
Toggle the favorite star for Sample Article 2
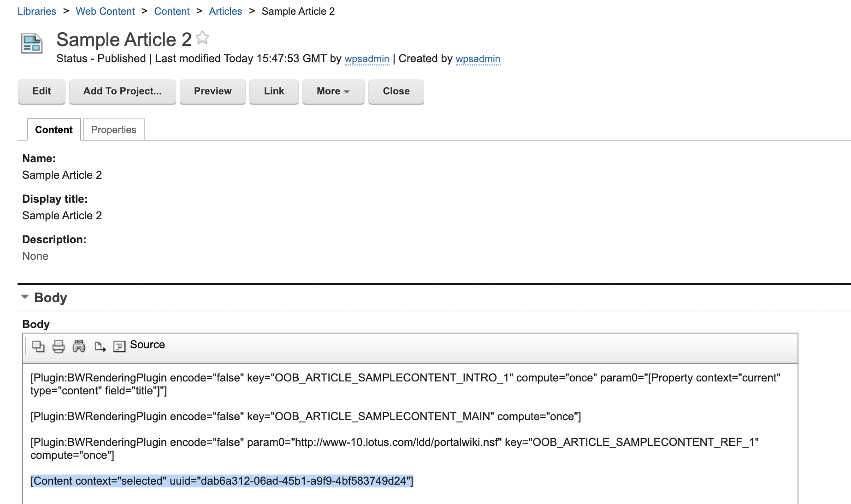coord(202,38)
